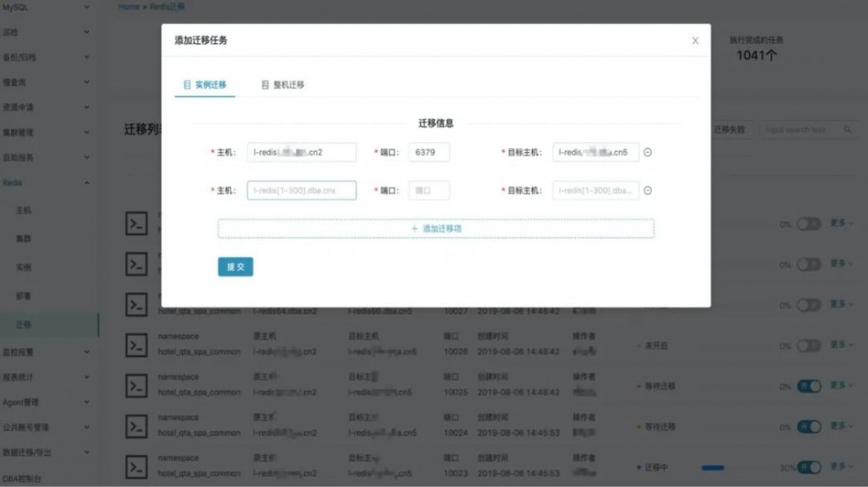Expand the Agent管理 sidebar section
868x487 pixels.
point(47,402)
